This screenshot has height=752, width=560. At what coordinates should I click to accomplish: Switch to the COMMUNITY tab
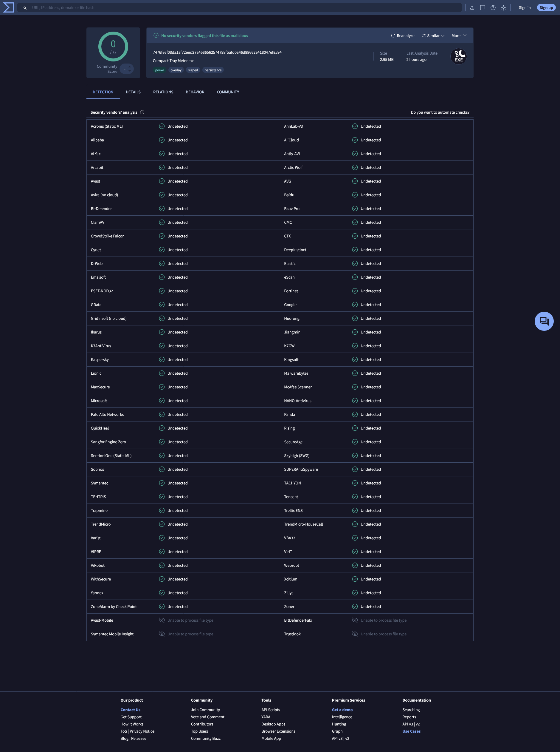pos(228,92)
